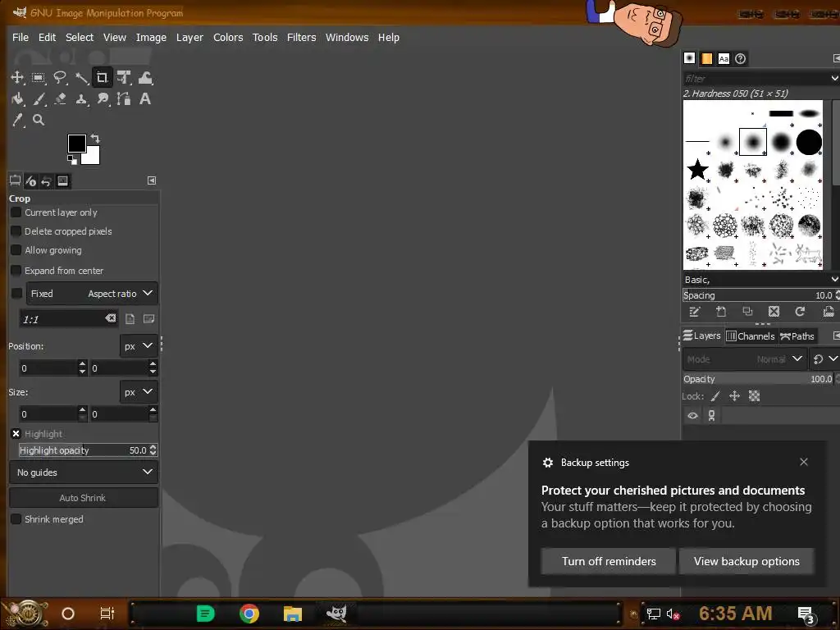
Task: Open the Position unit px dropdown
Action: (138, 346)
